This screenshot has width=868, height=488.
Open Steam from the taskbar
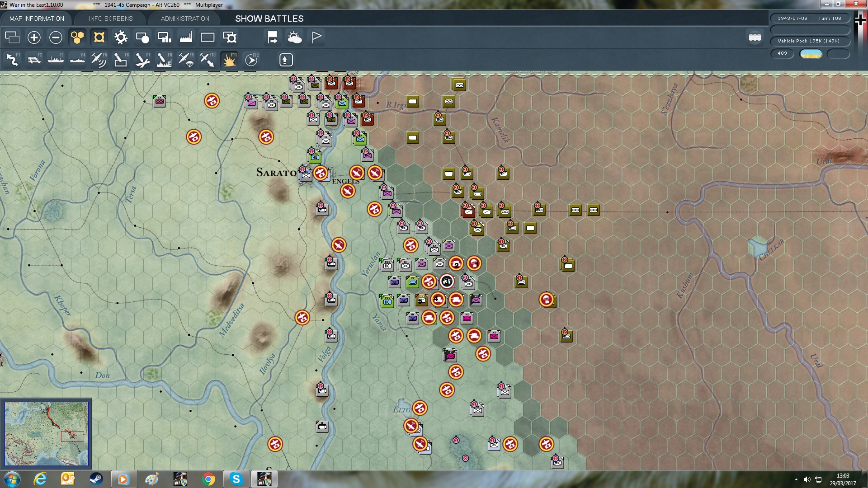(96, 479)
